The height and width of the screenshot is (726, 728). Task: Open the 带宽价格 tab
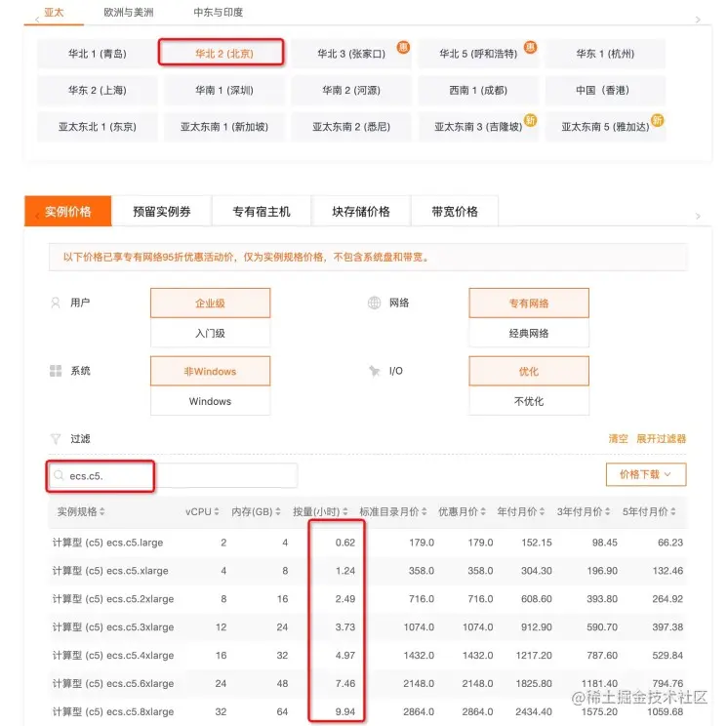[x=455, y=211]
